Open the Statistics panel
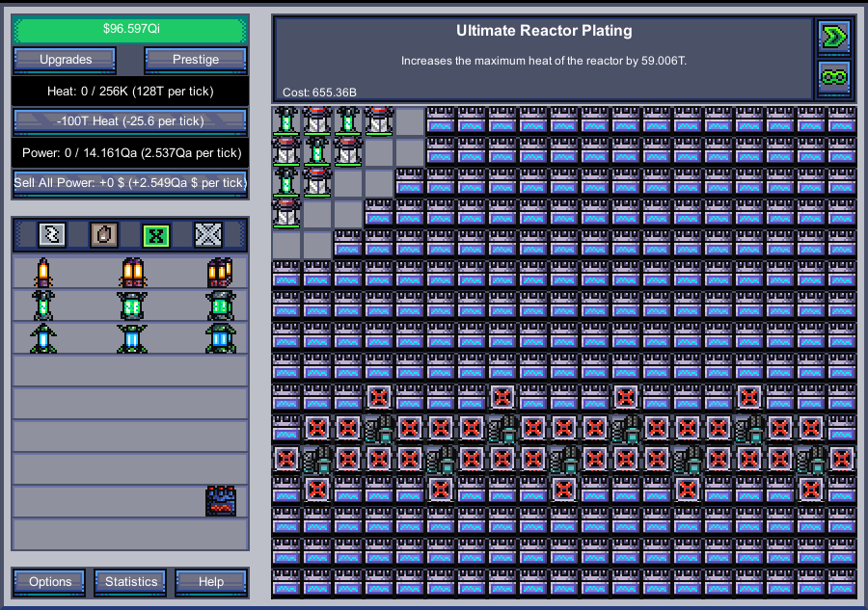This screenshot has width=868, height=610. 131,582
